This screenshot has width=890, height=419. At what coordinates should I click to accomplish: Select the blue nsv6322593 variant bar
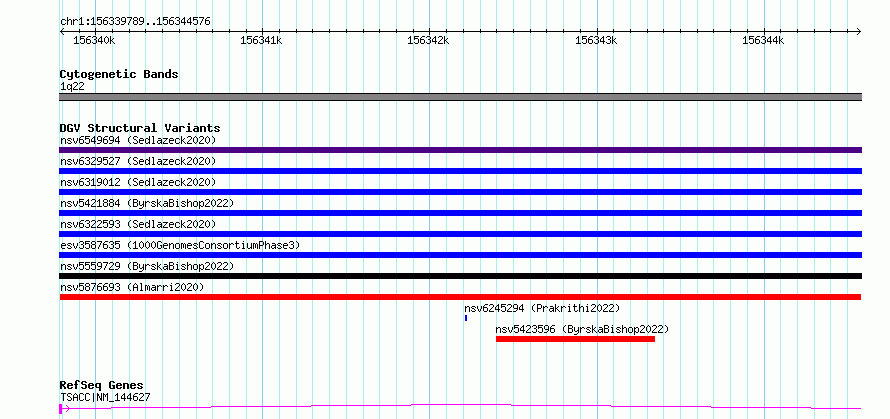(x=460, y=234)
